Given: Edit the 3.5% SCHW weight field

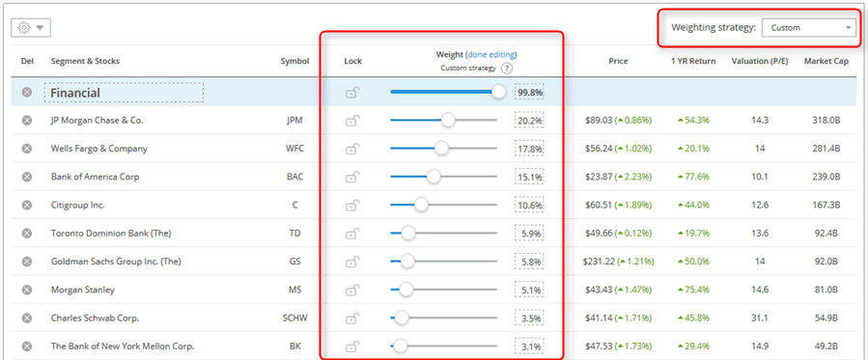Looking at the screenshot, I should [529, 318].
